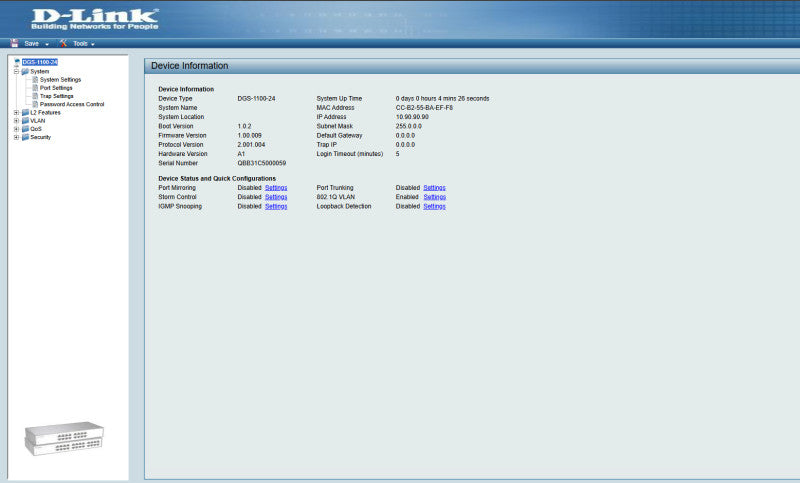Screen dimensions: 800x483
Task: Open Password Access Control tree item
Action: tap(72, 104)
